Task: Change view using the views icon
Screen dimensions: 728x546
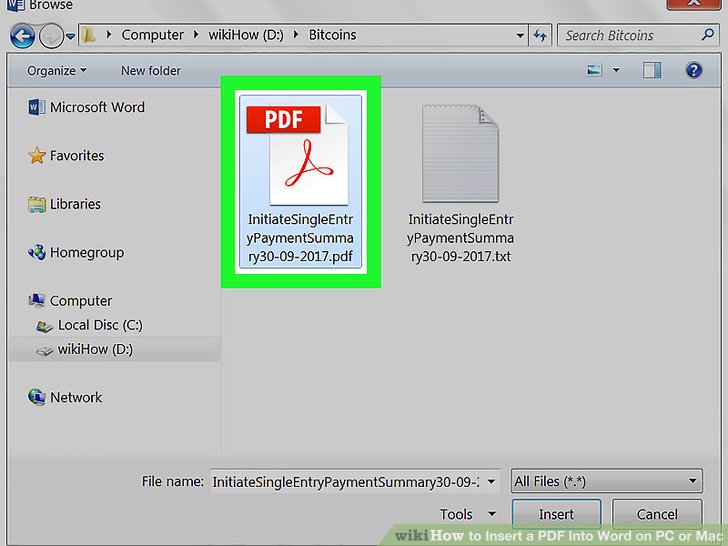Action: tap(595, 70)
